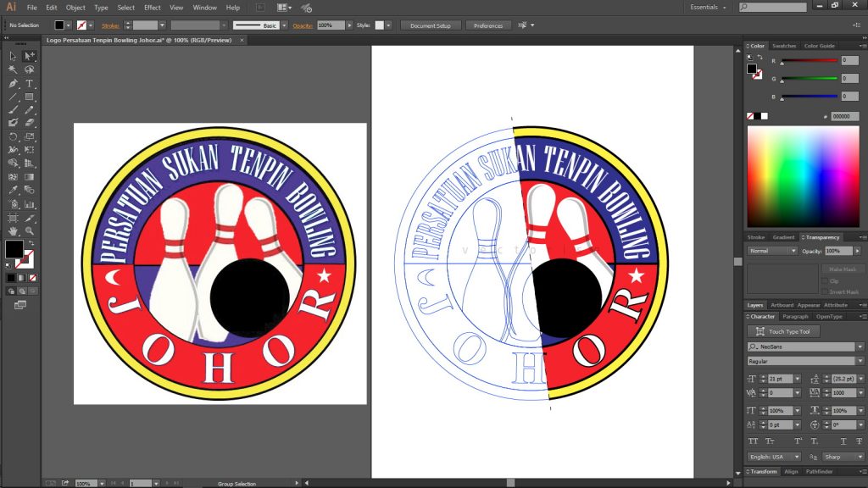Toggle Strikethrough text style
The width and height of the screenshot is (868, 488).
tap(859, 441)
